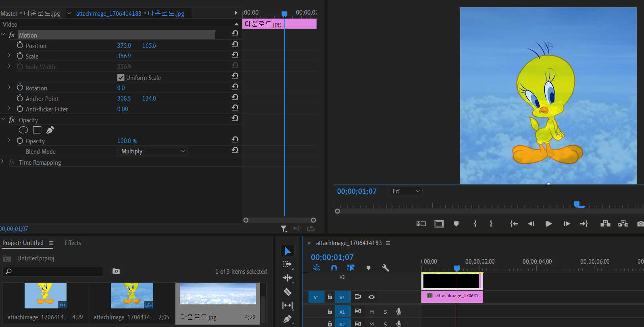Reset the Rotation parameter
This screenshot has height=327, width=644.
coord(235,86)
